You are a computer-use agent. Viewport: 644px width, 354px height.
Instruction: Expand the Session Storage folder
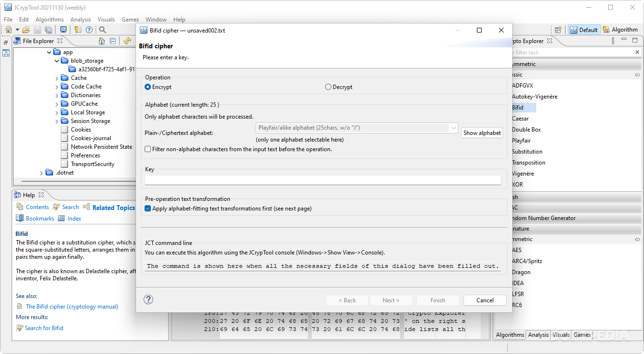[x=57, y=121]
